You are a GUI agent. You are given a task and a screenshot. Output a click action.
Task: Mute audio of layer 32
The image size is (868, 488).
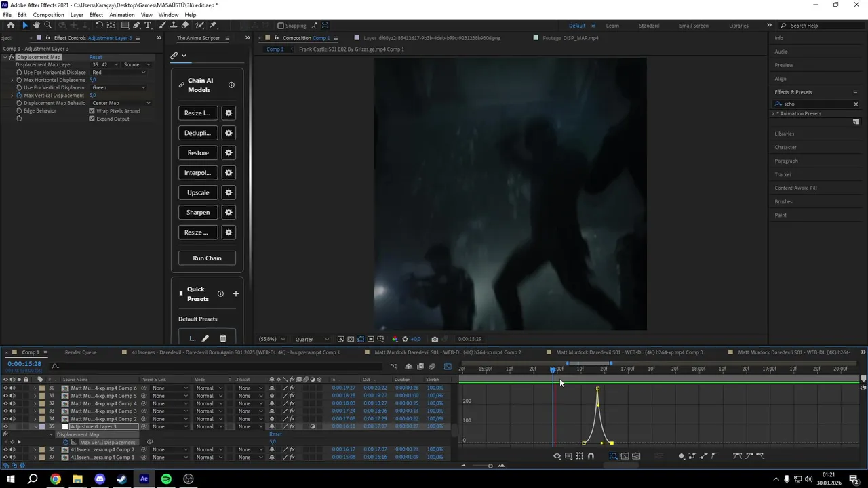12,403
